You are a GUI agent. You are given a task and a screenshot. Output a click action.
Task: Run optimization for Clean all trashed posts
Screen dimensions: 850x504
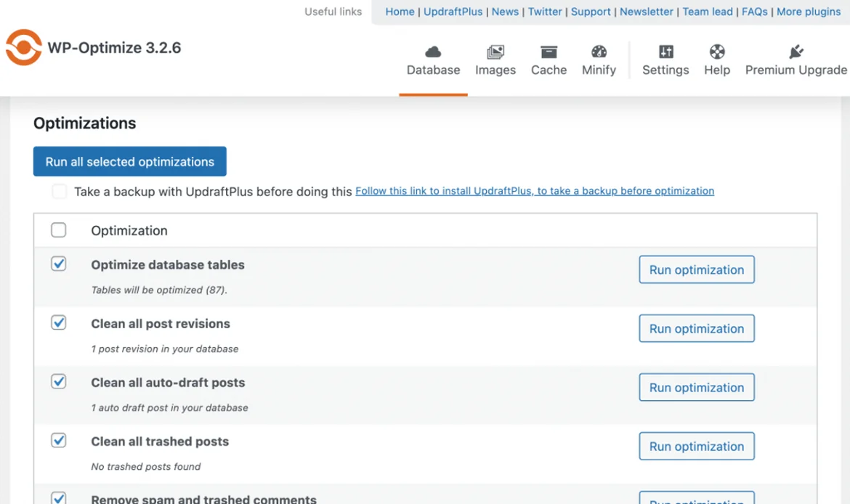pyautogui.click(x=697, y=447)
